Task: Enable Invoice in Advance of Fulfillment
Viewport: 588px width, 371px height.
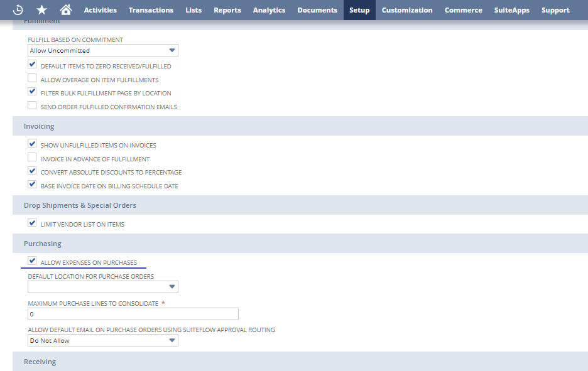Action: 32,157
